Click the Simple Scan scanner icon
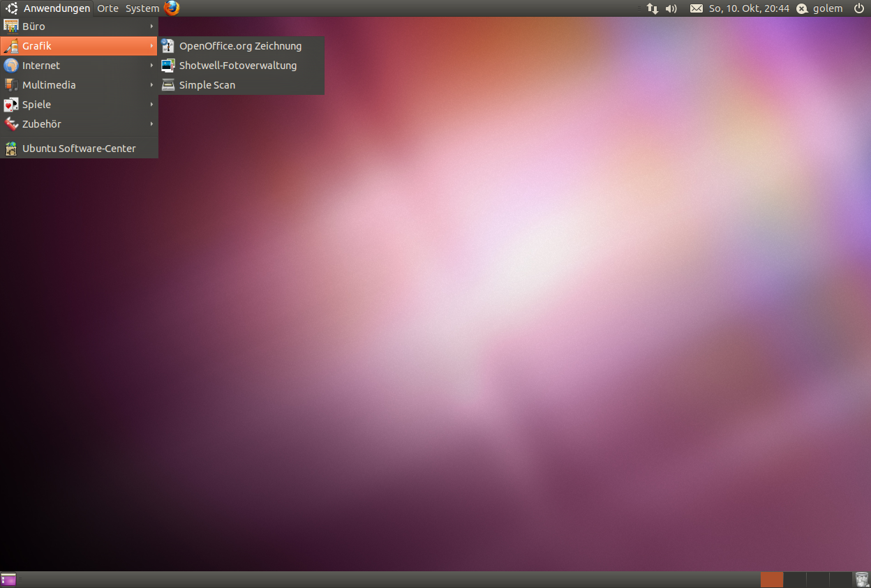The width and height of the screenshot is (871, 588). 168,85
